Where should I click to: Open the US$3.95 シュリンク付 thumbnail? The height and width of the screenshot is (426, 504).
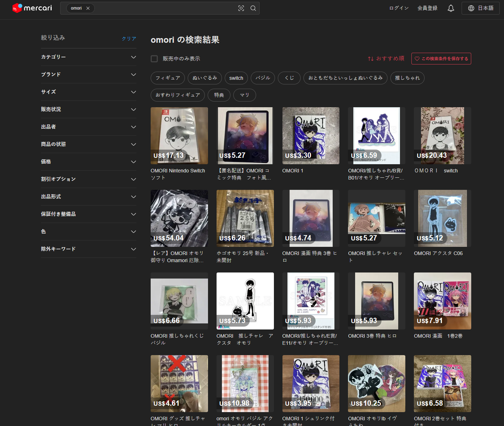tap(311, 384)
